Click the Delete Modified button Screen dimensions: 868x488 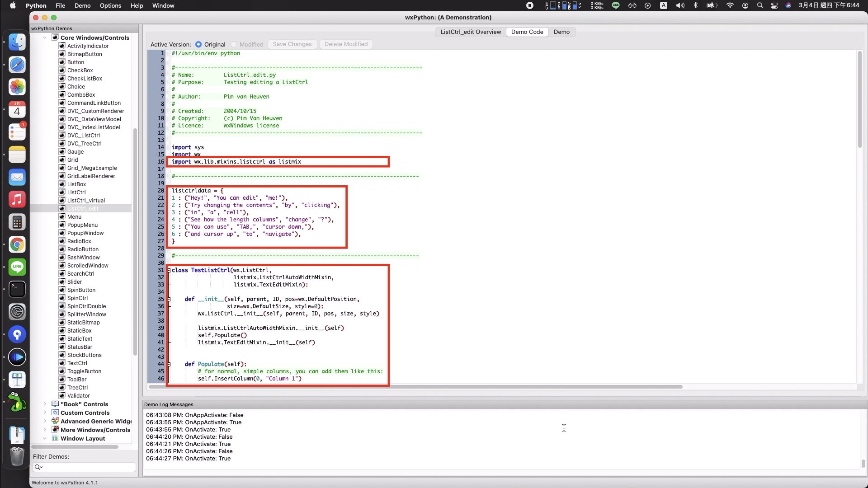pyautogui.click(x=346, y=44)
